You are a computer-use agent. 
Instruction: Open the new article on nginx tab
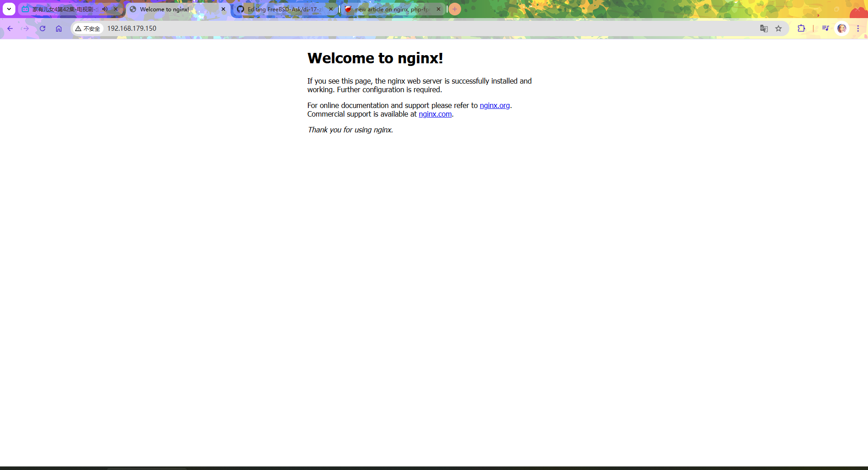(392, 9)
